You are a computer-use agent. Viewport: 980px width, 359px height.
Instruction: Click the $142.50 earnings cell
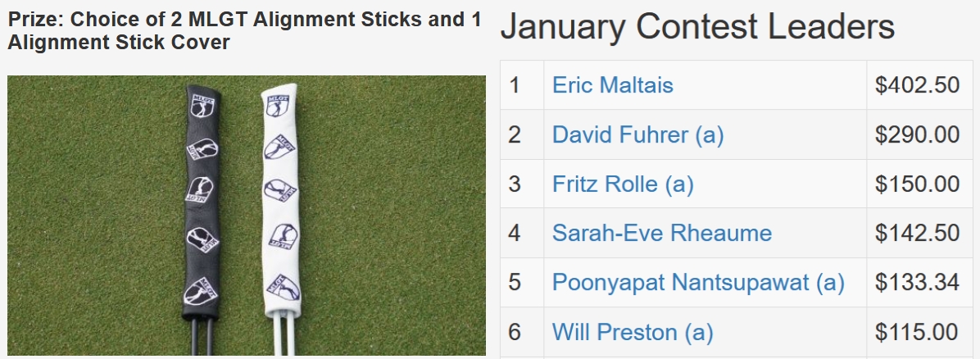(x=917, y=233)
